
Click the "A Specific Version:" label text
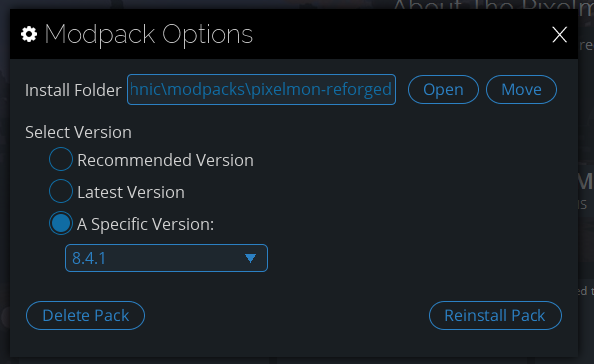click(145, 224)
